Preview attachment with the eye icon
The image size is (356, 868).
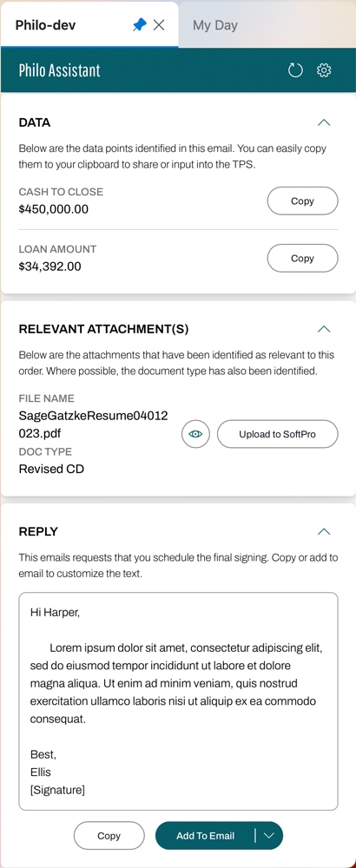195,434
